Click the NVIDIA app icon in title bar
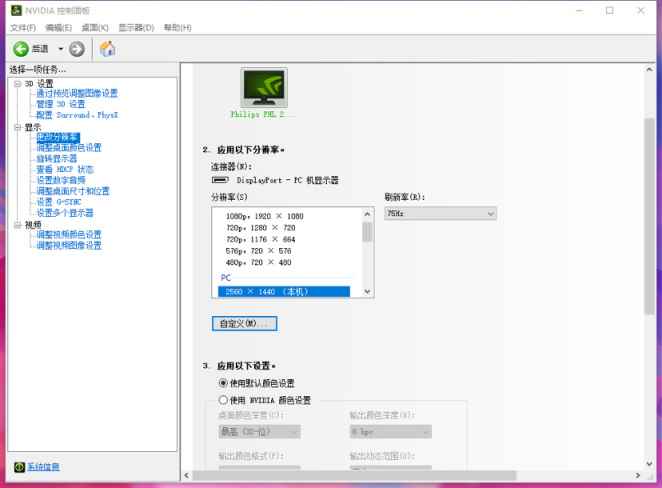Screen dimensions: 662x488 point(16,10)
